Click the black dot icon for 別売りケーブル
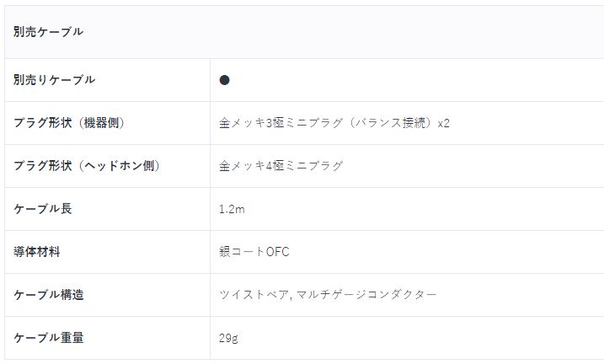Image resolution: width=604 pixels, height=364 pixels. tap(224, 80)
